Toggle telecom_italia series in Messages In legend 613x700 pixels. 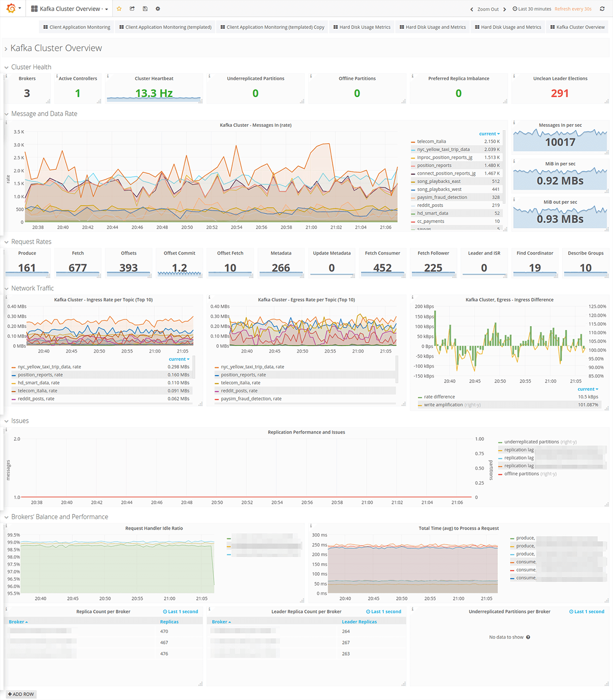pyautogui.click(x=431, y=141)
